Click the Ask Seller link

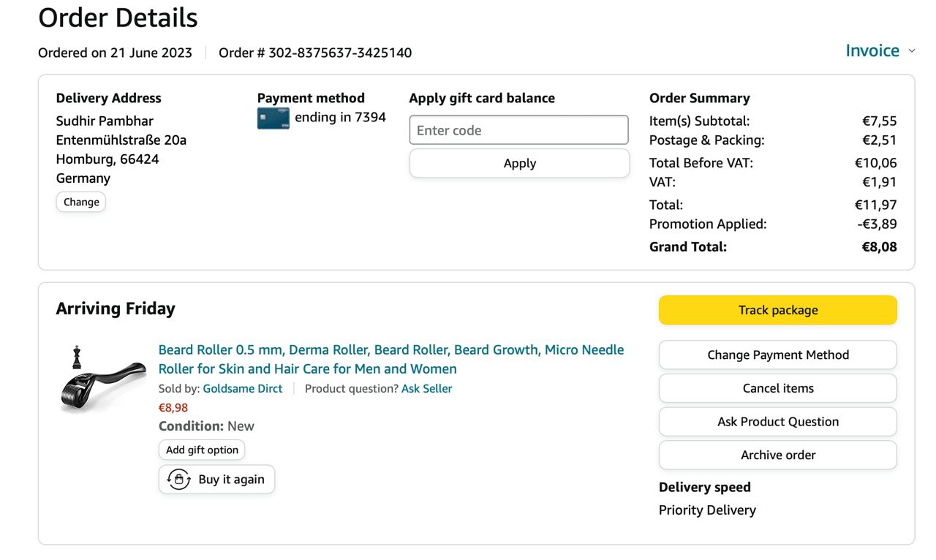(x=426, y=389)
